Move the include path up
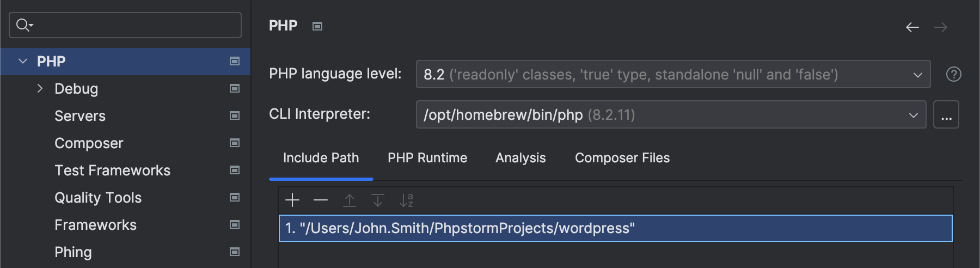980x268 pixels. (x=350, y=200)
